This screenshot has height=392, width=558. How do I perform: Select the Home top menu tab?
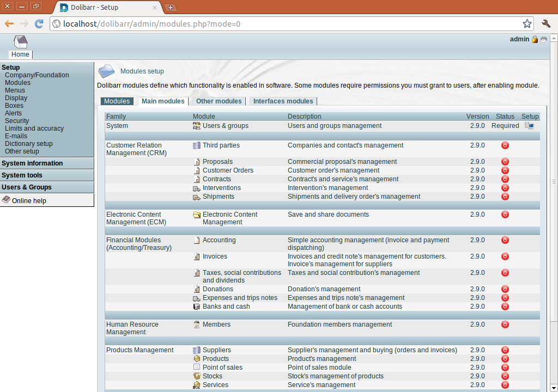[20, 54]
